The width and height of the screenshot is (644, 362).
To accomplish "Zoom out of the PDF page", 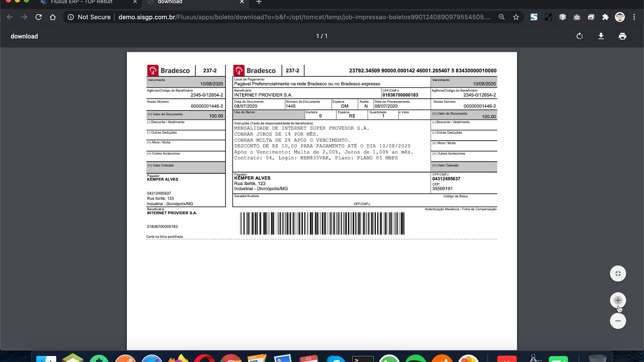I will tap(618, 321).
